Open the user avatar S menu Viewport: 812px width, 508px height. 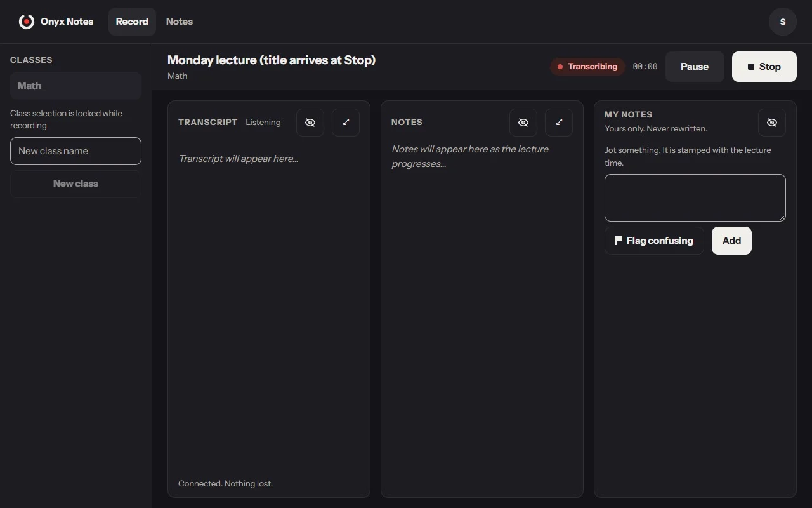[783, 22]
